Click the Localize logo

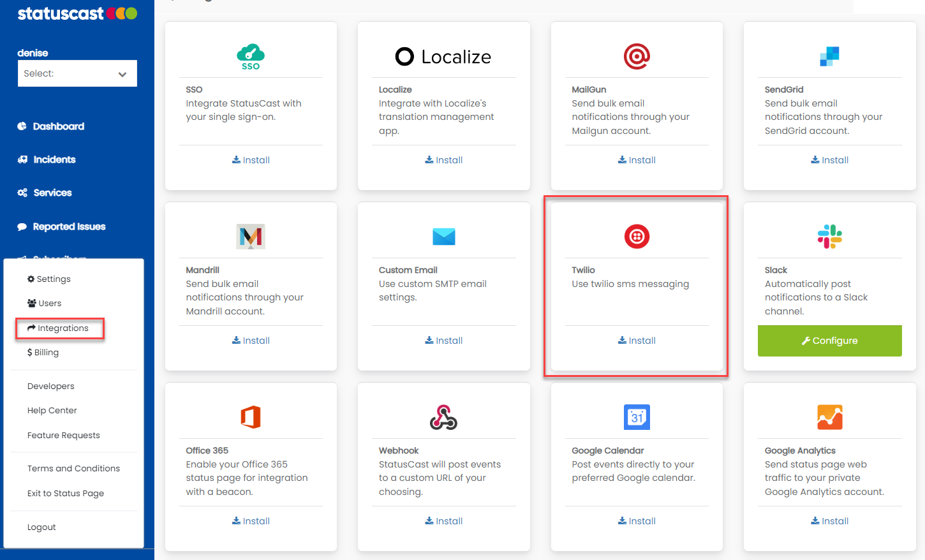443,57
